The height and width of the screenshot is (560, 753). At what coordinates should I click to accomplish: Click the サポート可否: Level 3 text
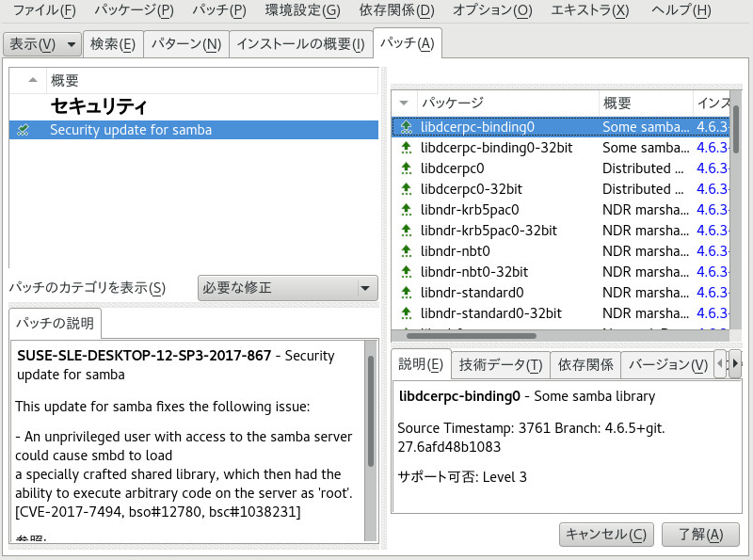pos(462,477)
